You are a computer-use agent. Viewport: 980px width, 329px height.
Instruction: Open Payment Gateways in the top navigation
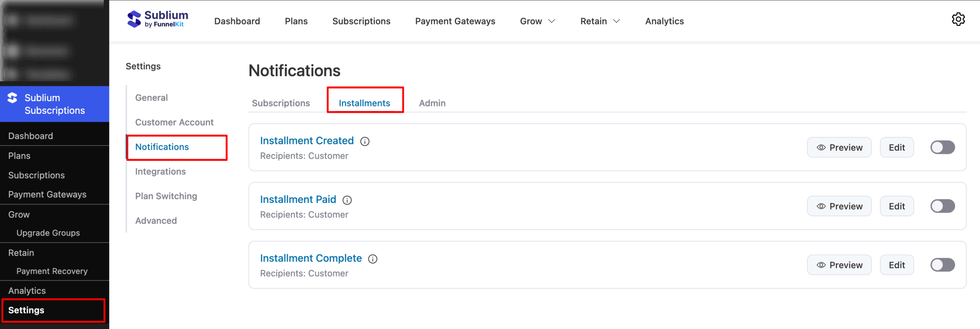[x=455, y=21]
